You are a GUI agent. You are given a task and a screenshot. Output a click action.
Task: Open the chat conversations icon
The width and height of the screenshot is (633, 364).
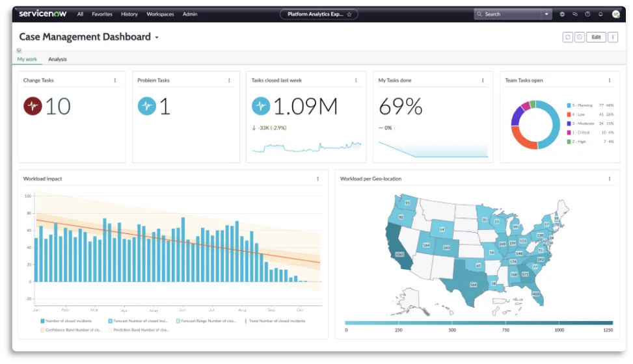575,14
